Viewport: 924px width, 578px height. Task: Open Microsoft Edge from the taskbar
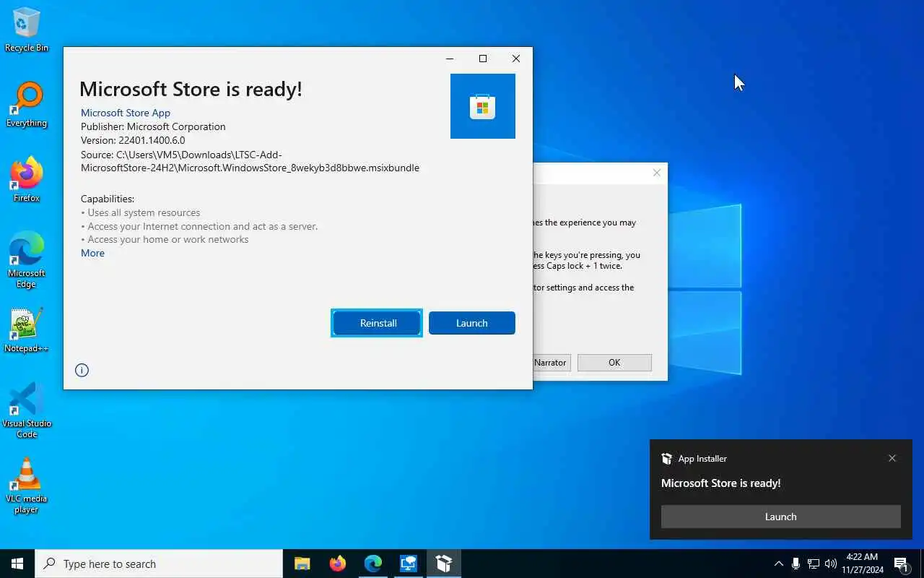tap(373, 564)
